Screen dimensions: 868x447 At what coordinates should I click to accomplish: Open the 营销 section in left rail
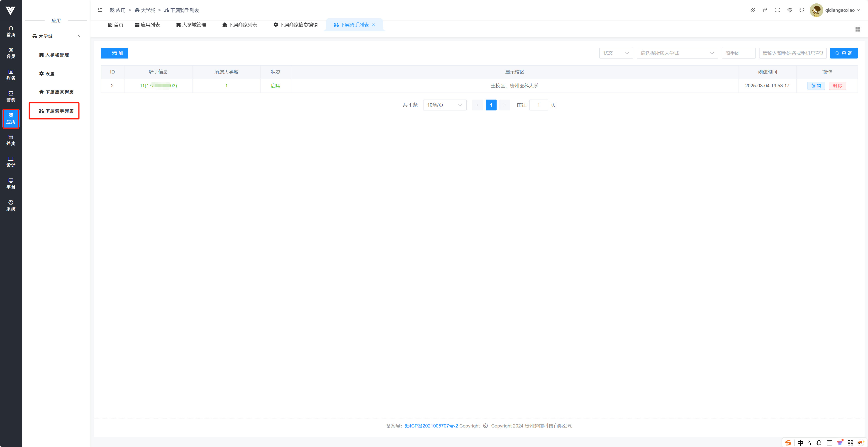(x=11, y=96)
